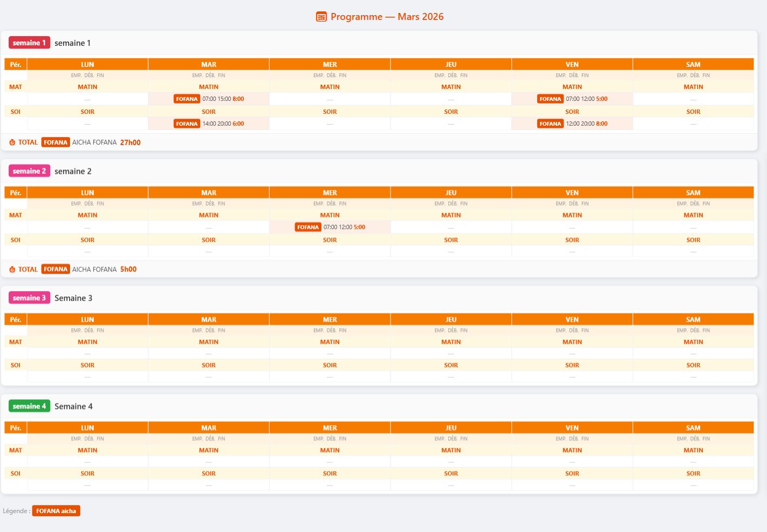
Task: Select the SAM column header in Semaine 4
Action: [693, 428]
